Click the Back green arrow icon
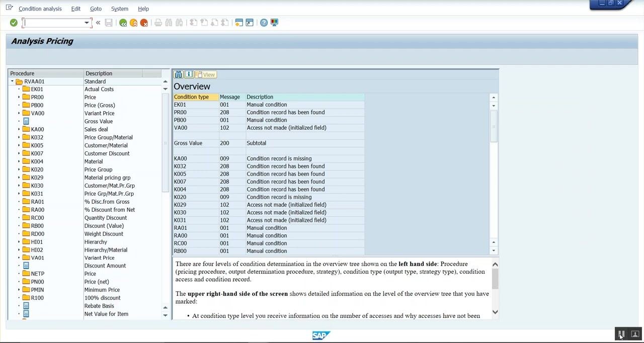This screenshot has height=343, width=644. (123, 23)
